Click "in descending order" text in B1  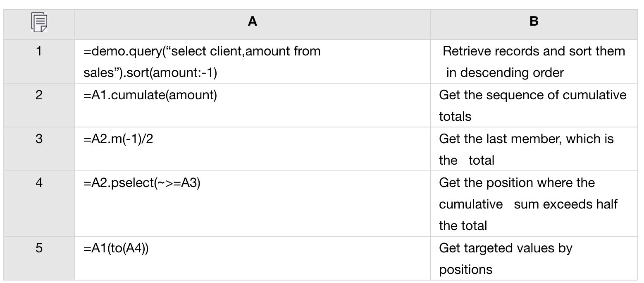click(x=505, y=73)
